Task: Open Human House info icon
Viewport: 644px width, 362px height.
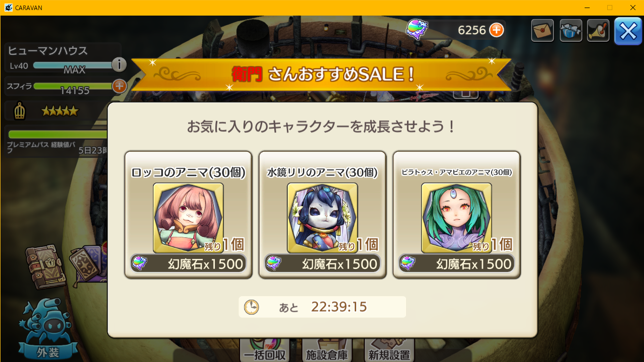Action: coord(119,64)
